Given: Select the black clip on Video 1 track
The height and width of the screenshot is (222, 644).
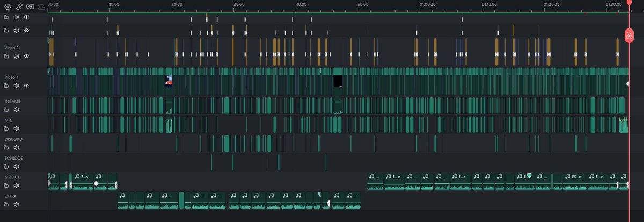Looking at the screenshot, I should pyautogui.click(x=338, y=81).
